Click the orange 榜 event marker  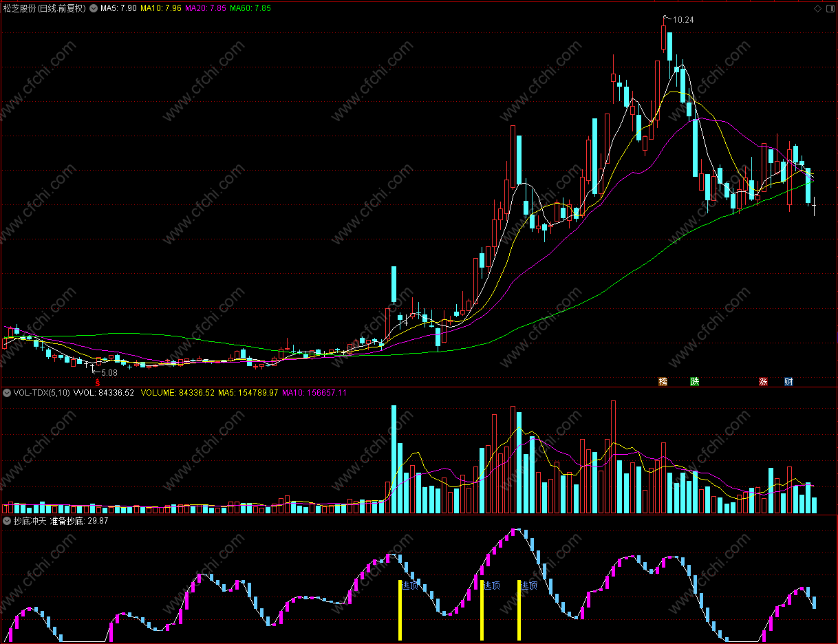[663, 381]
